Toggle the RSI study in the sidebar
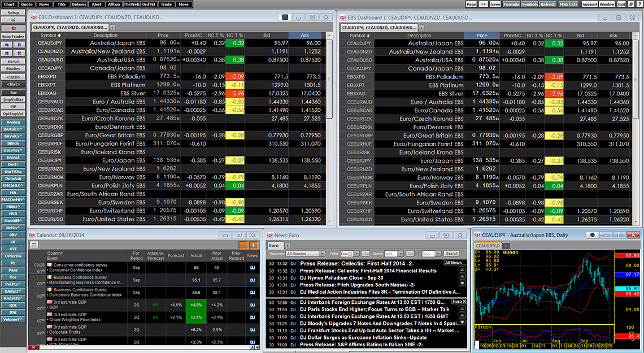The width and height of the screenshot is (644, 353). (x=13, y=312)
